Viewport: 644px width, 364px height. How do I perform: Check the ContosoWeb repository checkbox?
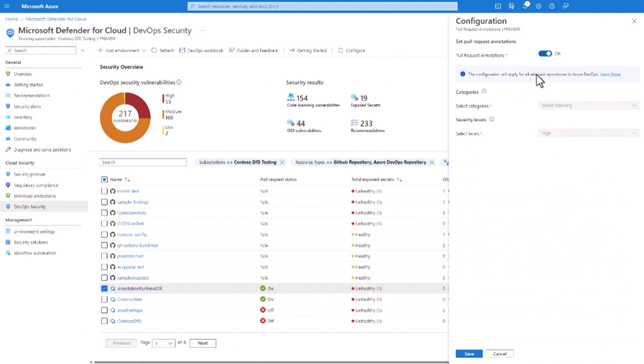(104, 299)
